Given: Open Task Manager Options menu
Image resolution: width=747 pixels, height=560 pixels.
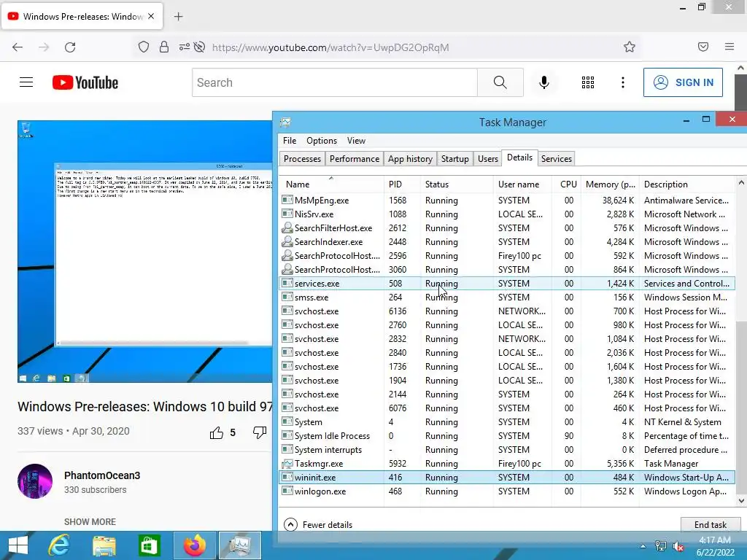Looking at the screenshot, I should pos(322,141).
